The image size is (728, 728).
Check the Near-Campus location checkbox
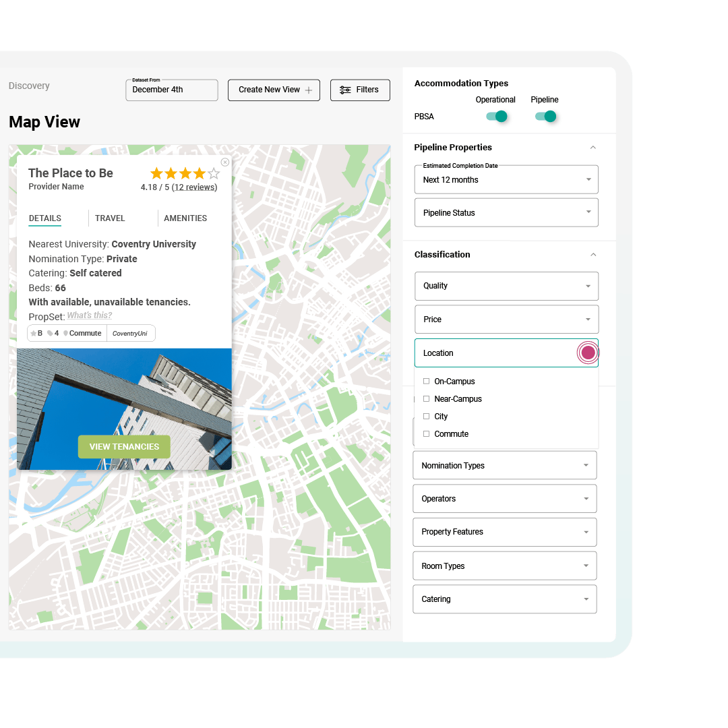point(426,398)
